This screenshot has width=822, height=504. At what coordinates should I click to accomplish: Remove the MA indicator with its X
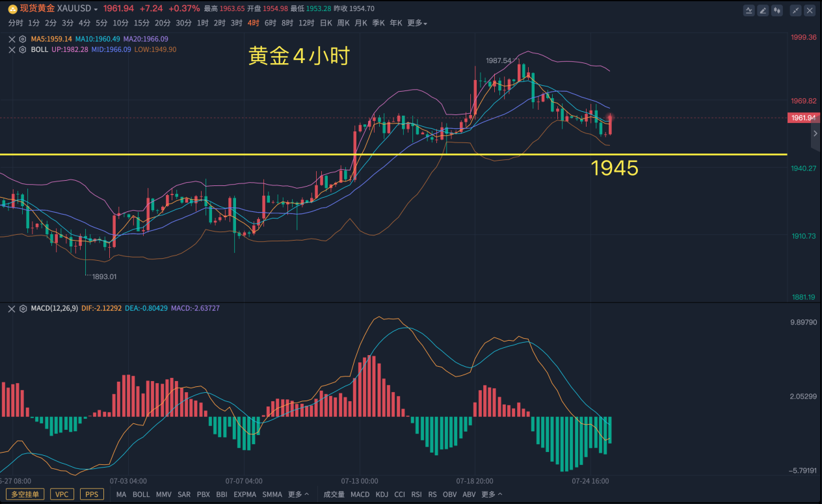click(x=12, y=39)
